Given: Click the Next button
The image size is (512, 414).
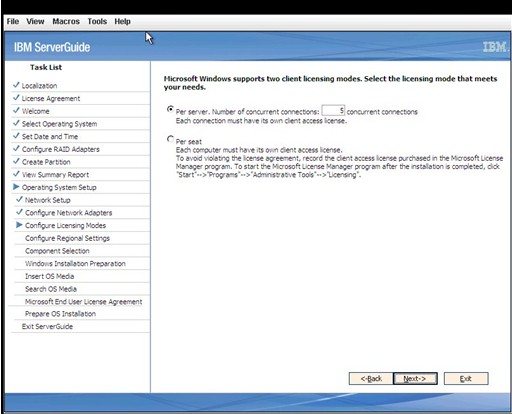Looking at the screenshot, I should pyautogui.click(x=415, y=379).
